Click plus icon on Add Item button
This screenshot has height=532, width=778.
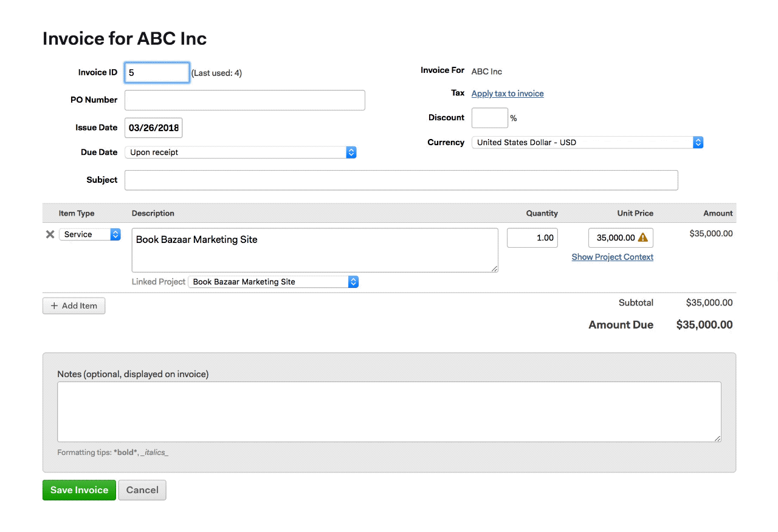coord(54,306)
